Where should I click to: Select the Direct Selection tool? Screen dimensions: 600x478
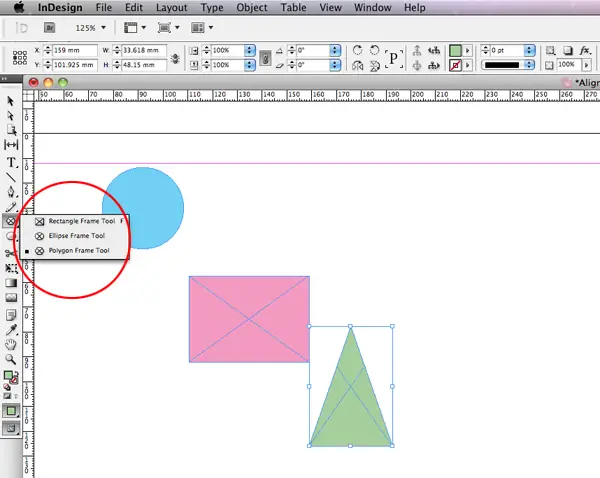pyautogui.click(x=10, y=116)
